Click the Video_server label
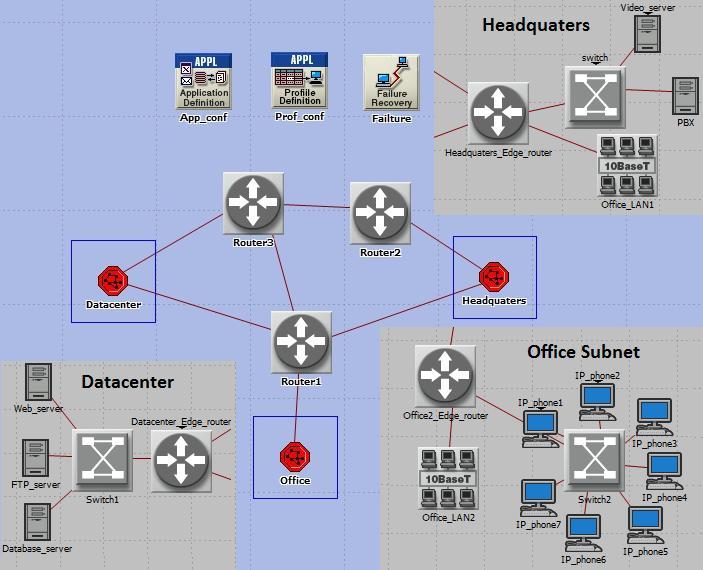703x570 pixels. (648, 8)
